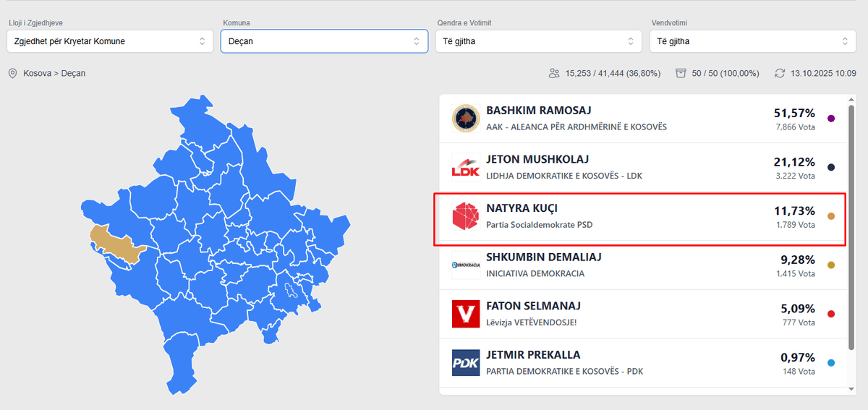The image size is (868, 410).
Task: Click the LDK party logo
Action: coord(466,167)
